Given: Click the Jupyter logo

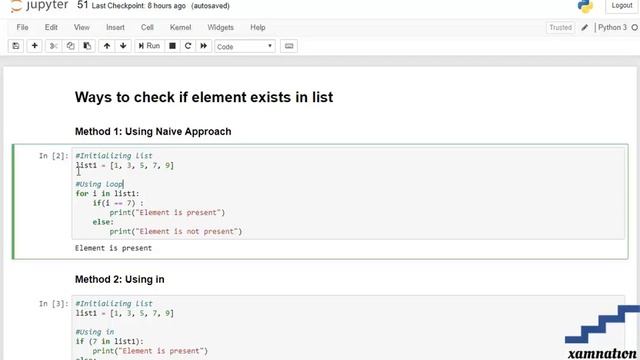Looking at the screenshot, I should coord(39,6).
